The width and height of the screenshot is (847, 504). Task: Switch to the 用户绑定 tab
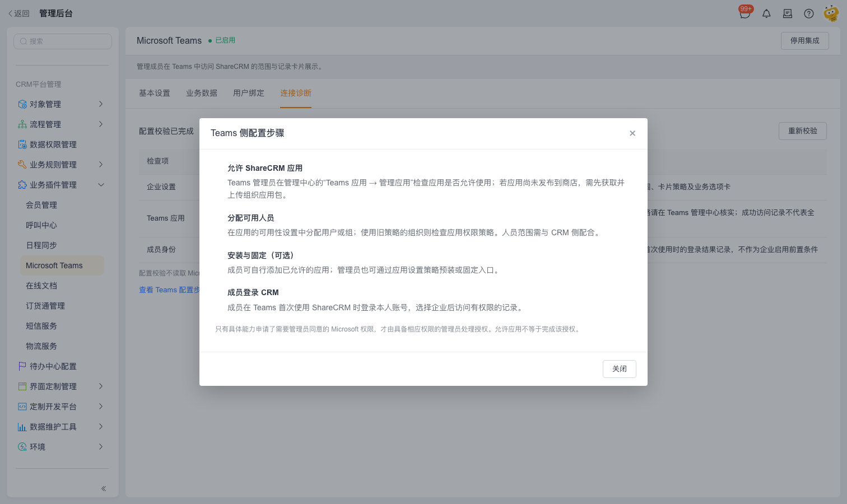249,93
